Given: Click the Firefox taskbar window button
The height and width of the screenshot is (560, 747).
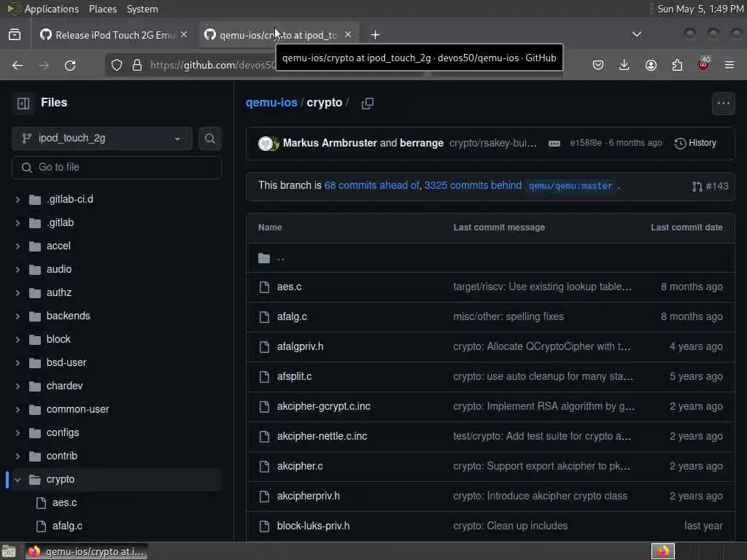Looking at the screenshot, I should [86, 551].
